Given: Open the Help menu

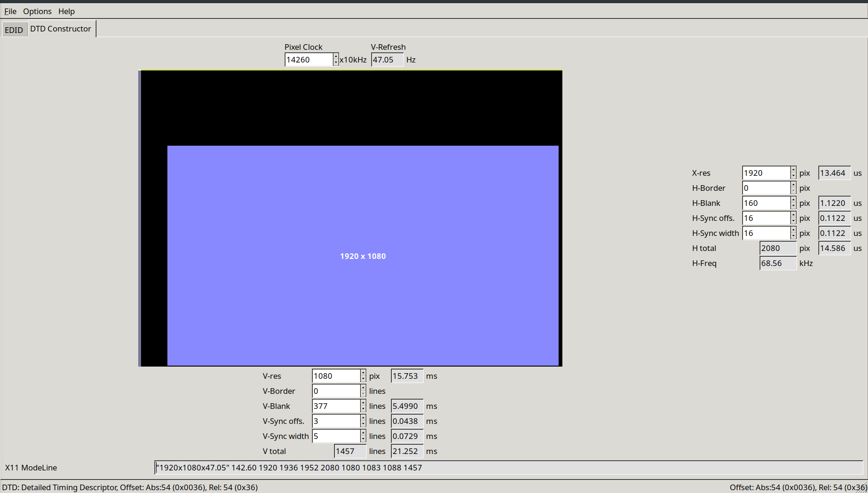Looking at the screenshot, I should coord(66,11).
